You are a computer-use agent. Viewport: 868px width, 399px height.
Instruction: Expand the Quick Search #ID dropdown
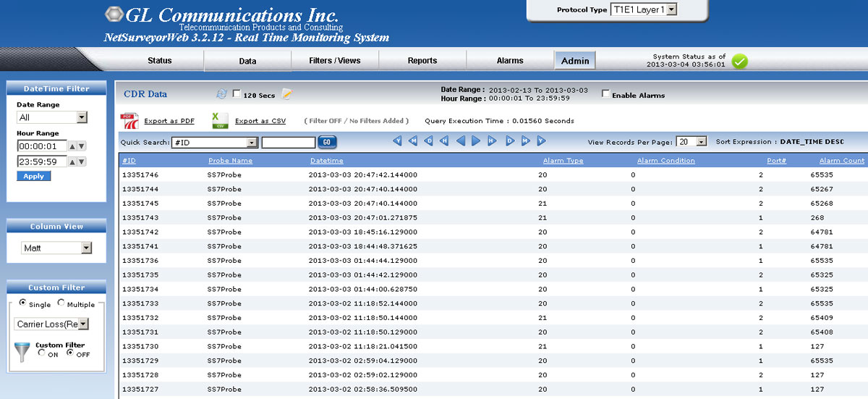252,143
